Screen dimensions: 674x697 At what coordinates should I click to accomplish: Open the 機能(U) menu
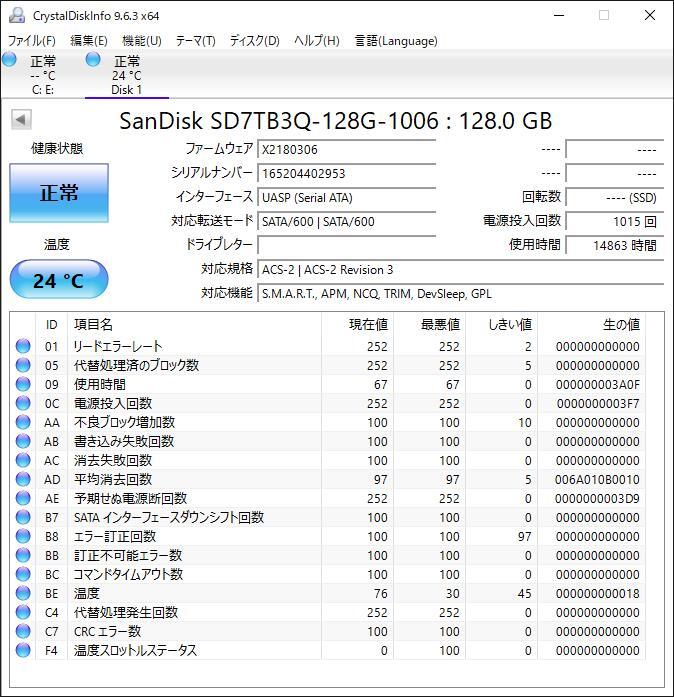pyautogui.click(x=142, y=41)
